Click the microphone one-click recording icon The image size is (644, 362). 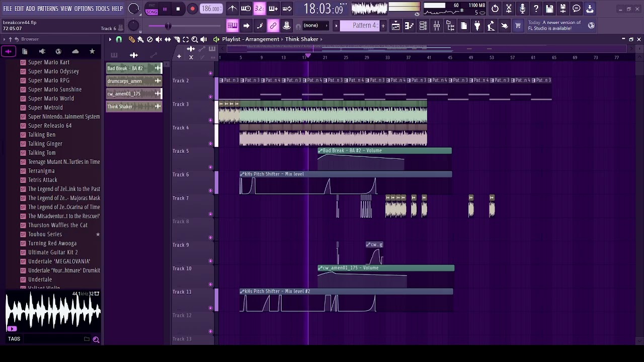(x=522, y=9)
